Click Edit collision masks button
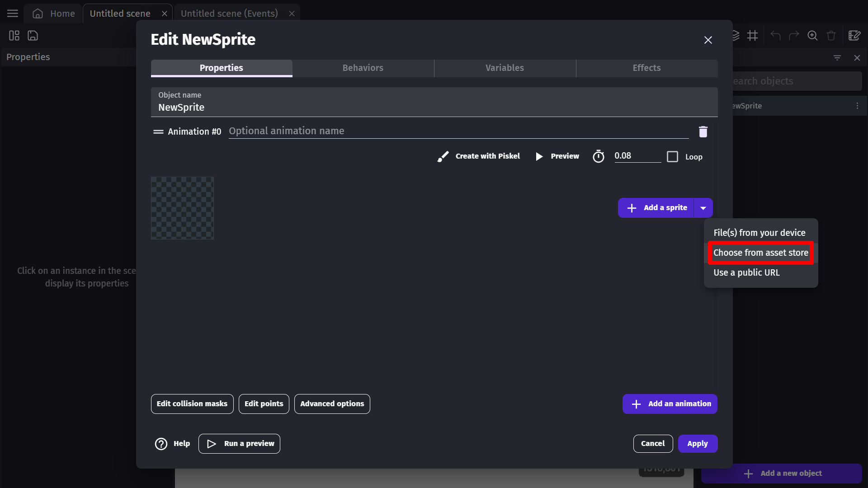Image resolution: width=868 pixels, height=488 pixels. point(192,404)
